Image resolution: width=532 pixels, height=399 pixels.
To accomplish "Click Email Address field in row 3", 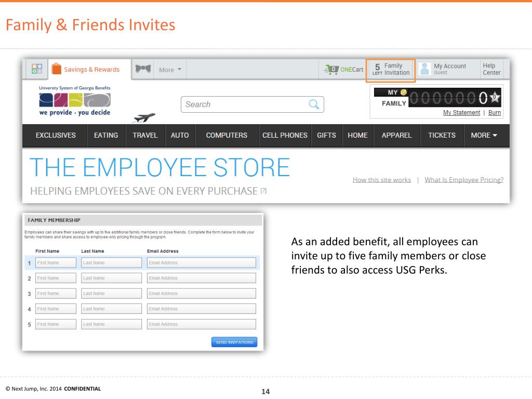I will (x=201, y=294).
